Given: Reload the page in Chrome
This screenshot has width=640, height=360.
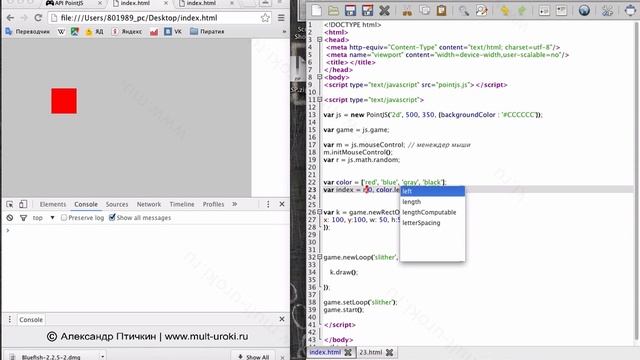Looking at the screenshot, I should (x=38, y=18).
